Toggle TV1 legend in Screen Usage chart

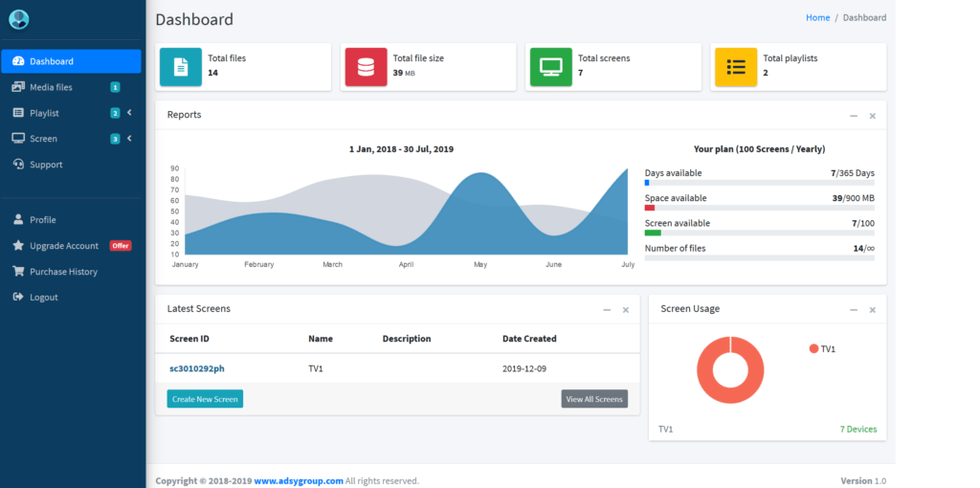[x=822, y=349]
